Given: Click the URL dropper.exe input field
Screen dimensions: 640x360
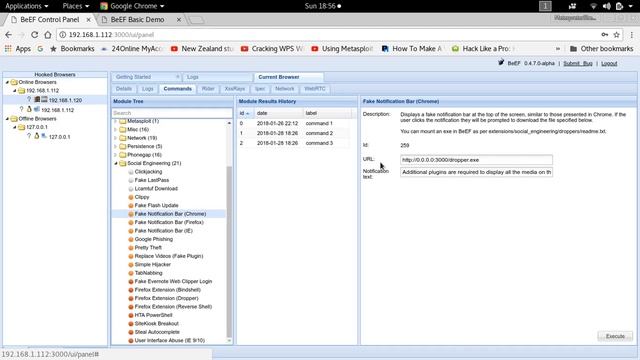Looking at the screenshot, I should pyautogui.click(x=476, y=160).
